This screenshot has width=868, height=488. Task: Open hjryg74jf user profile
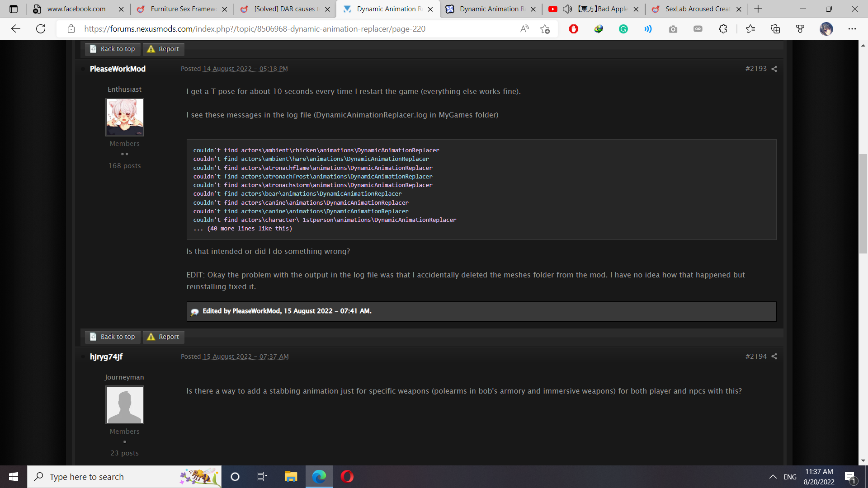tap(106, 357)
